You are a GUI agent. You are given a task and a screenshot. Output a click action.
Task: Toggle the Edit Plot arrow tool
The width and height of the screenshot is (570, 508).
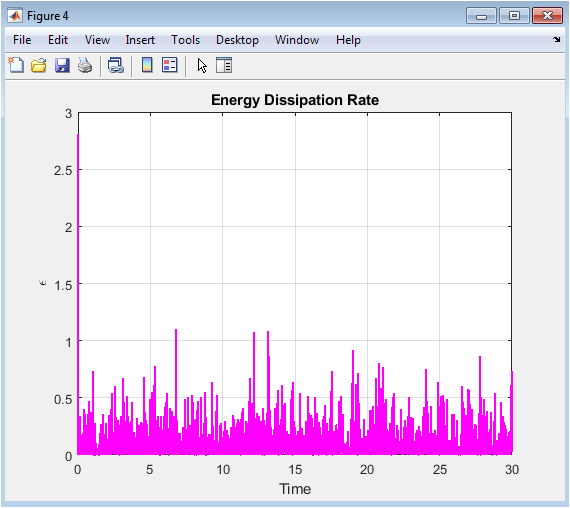pyautogui.click(x=202, y=66)
